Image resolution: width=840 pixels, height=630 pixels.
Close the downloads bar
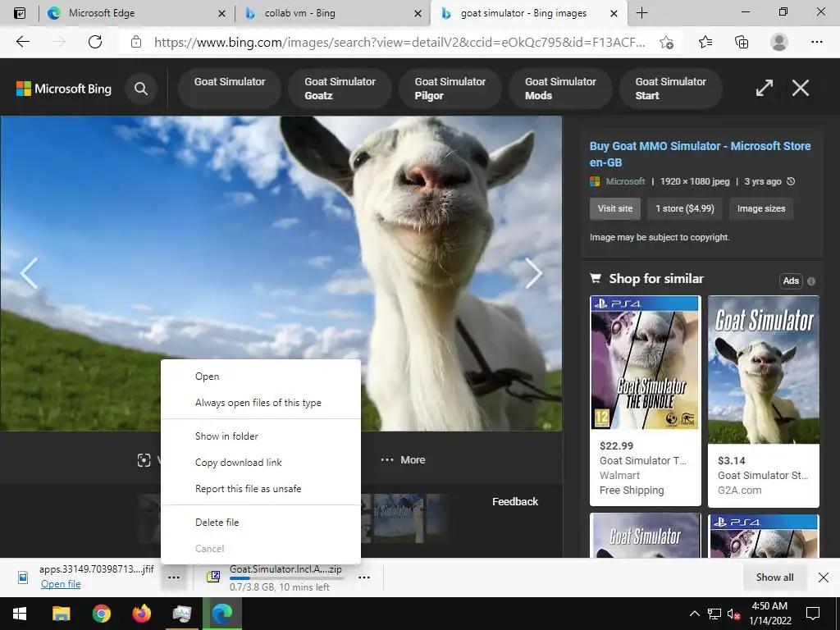824,577
